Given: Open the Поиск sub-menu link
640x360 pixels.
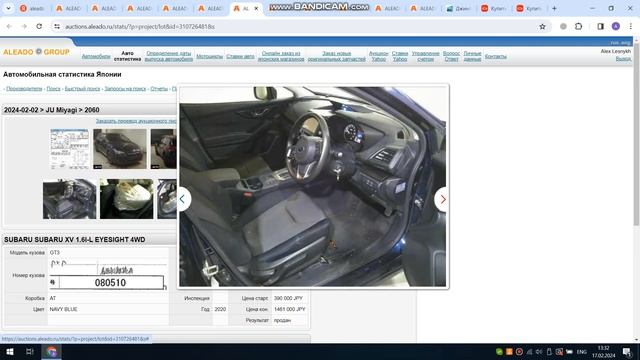Looking at the screenshot, I should coord(53,89).
